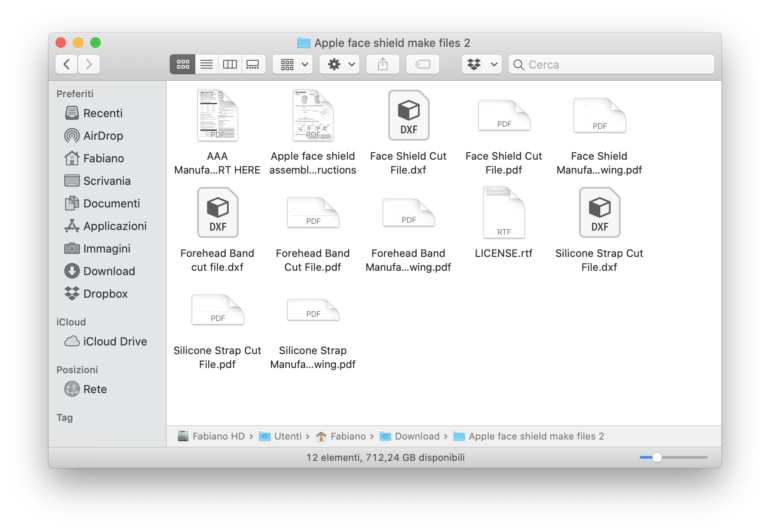Image resolution: width=770 pixels, height=532 pixels.
Task: Select the Face Shield Cut File.dxf icon
Action: pyautogui.click(x=408, y=116)
